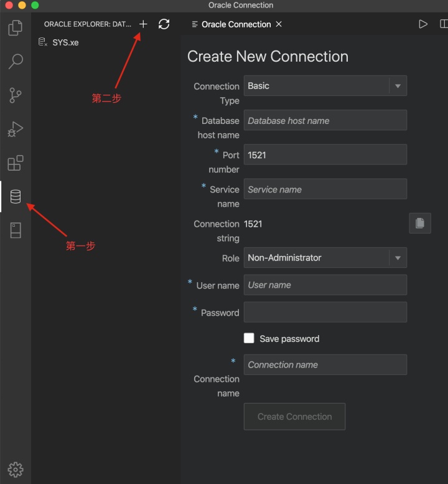Open the Search view in activity bar
Image resolution: width=448 pixels, height=484 pixels.
(x=16, y=61)
